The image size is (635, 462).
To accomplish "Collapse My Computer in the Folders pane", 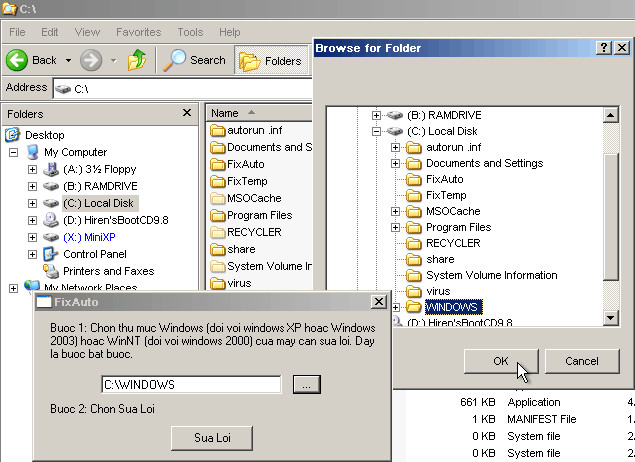I will click(14, 153).
